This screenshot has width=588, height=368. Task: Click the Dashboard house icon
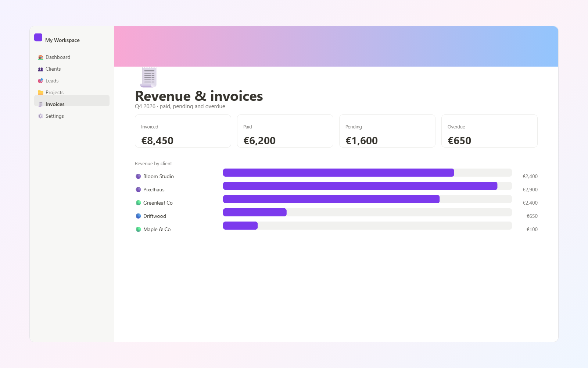click(x=40, y=57)
